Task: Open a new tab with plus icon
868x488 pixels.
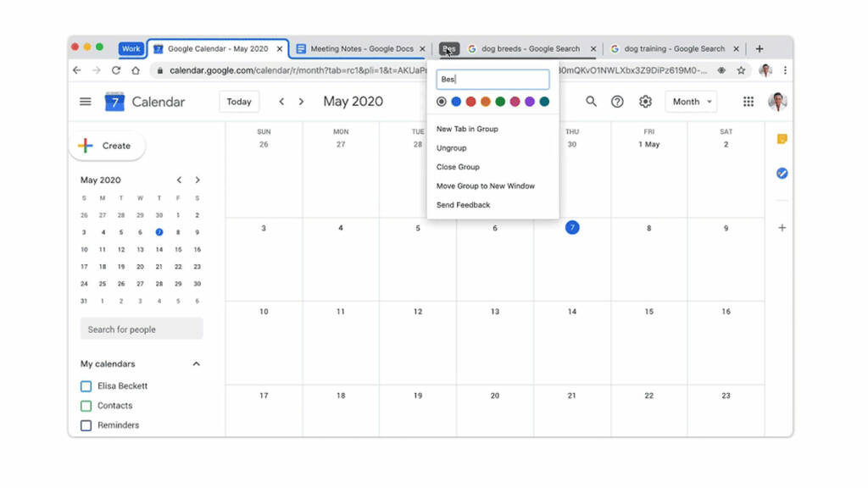Action: click(759, 48)
